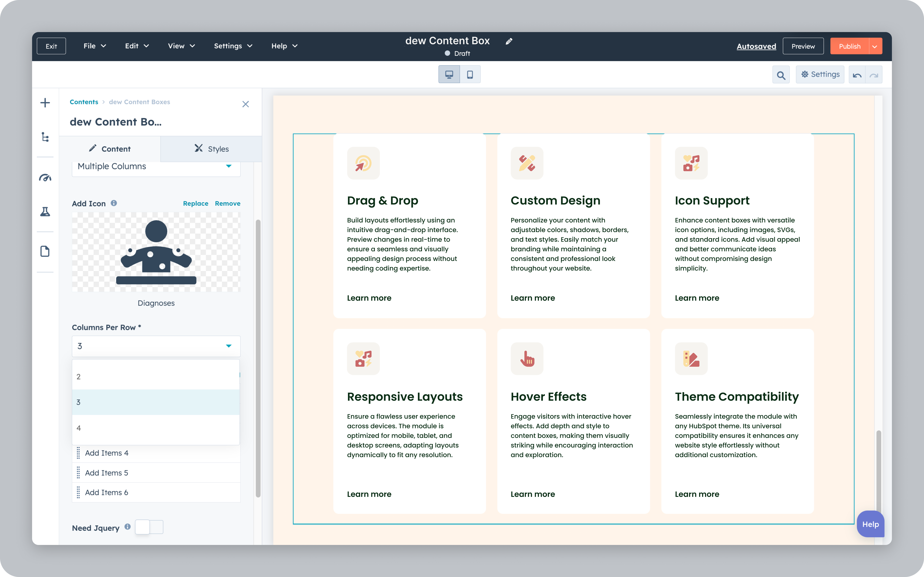
Task: Open the site tree structure panel
Action: pos(45,137)
